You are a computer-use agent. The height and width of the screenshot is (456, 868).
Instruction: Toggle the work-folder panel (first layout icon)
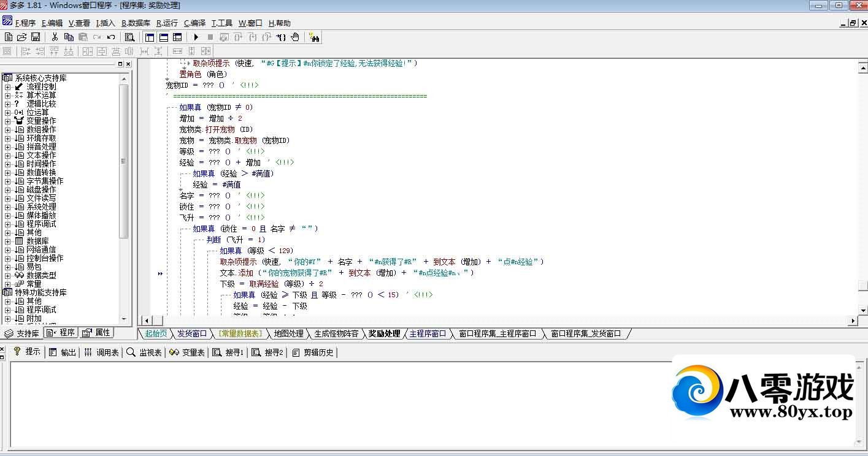pos(149,37)
